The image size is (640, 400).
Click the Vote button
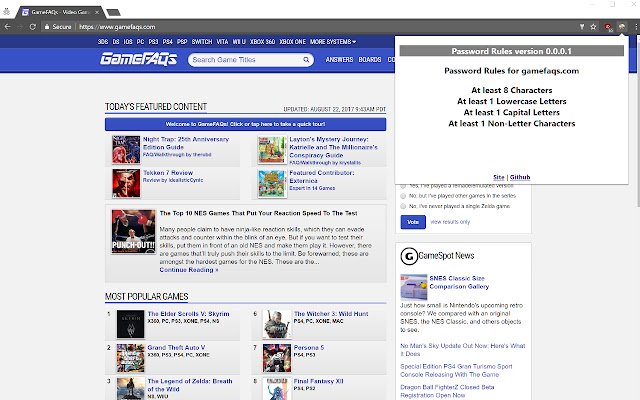413,222
